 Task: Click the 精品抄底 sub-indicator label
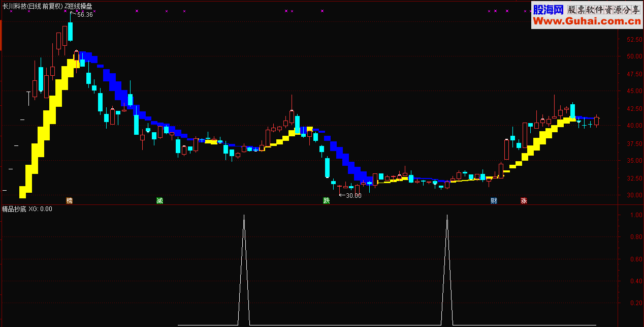click(14, 209)
